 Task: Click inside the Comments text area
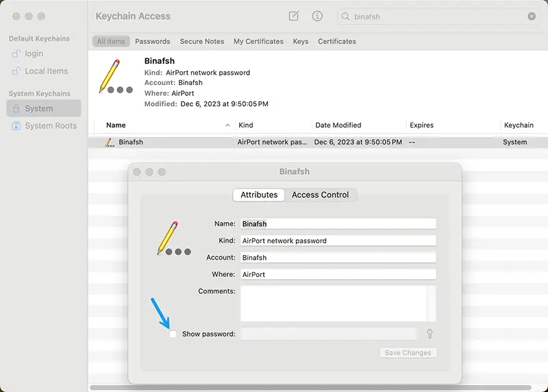(334, 304)
